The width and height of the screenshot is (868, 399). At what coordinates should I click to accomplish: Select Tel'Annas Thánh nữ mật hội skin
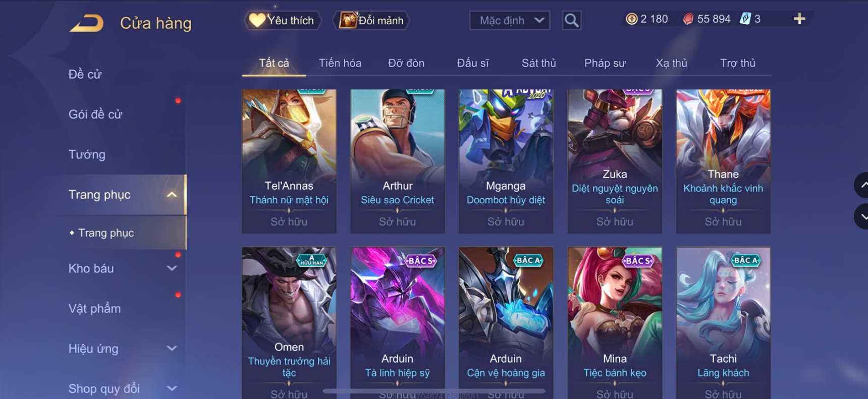(x=289, y=161)
